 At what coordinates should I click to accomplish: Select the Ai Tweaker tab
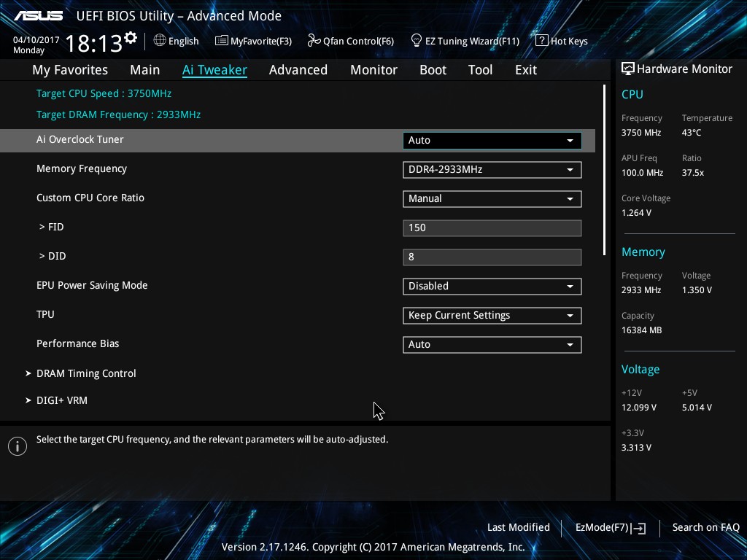pos(214,69)
